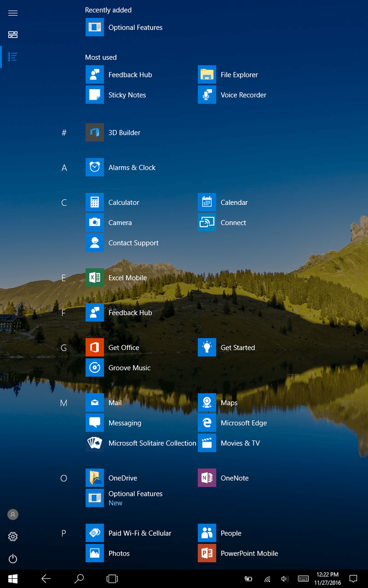This screenshot has height=588, width=368.
Task: Expand the Start hamburger menu
Action: click(x=13, y=13)
